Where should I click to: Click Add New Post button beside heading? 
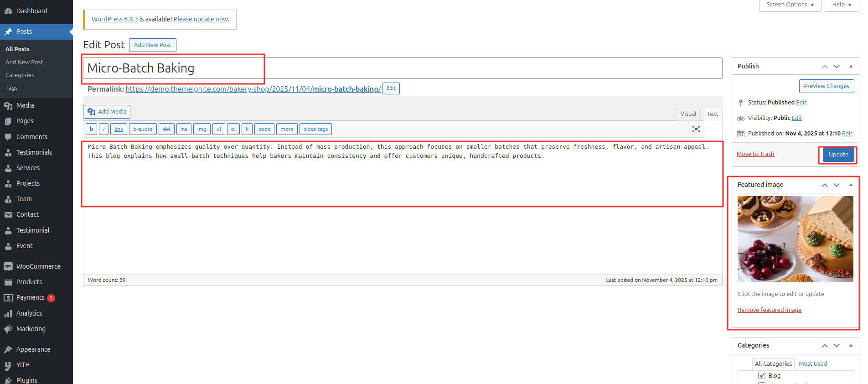point(153,45)
